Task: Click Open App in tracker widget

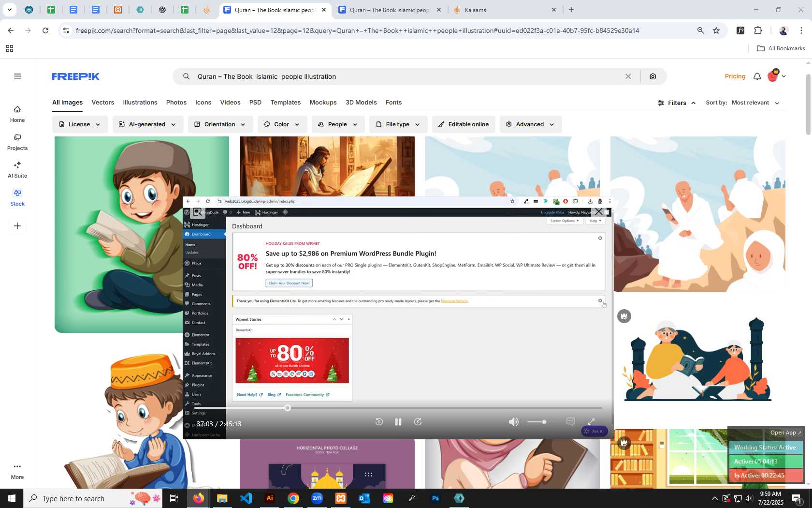Action: [x=785, y=433]
